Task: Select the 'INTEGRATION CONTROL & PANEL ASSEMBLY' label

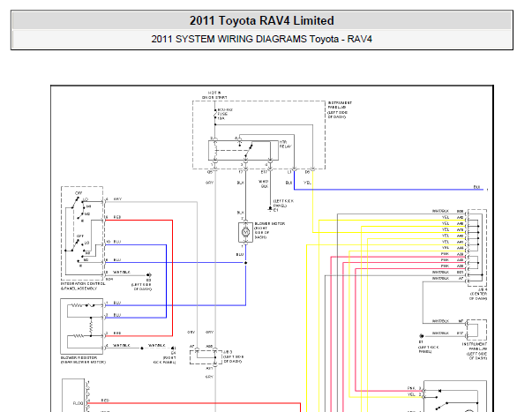Action: pyautogui.click(x=83, y=286)
